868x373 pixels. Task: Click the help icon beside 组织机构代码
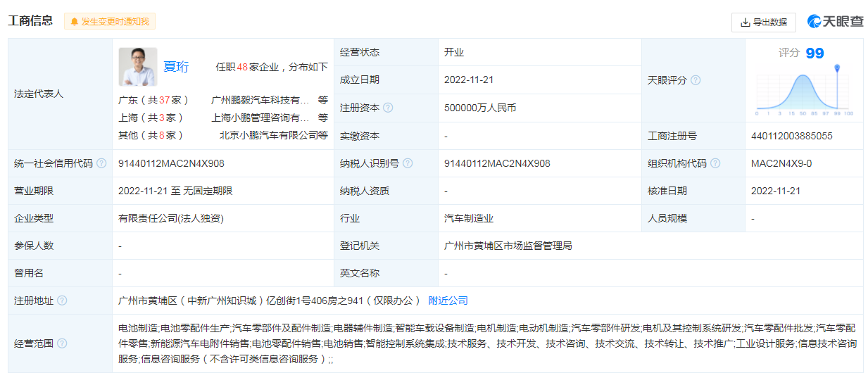715,163
